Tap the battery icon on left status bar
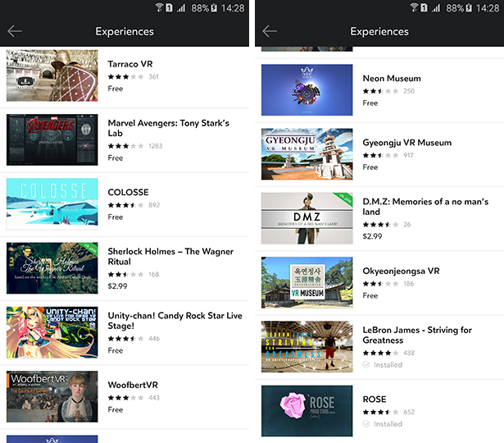 pyautogui.click(x=213, y=7)
